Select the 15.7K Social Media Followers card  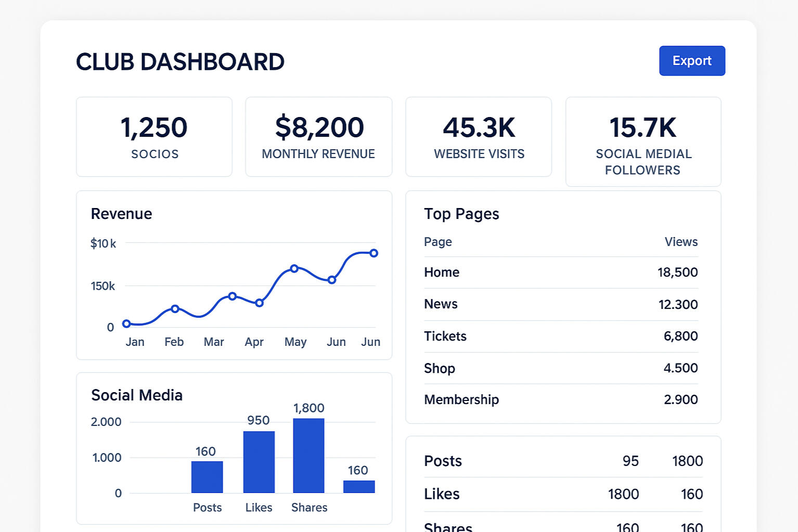[x=643, y=141]
